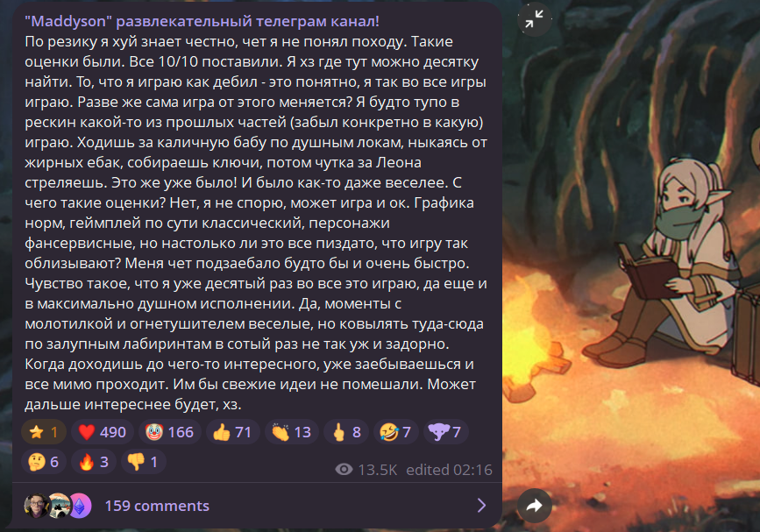Click the edited 02:16 timestamp

click(449, 470)
